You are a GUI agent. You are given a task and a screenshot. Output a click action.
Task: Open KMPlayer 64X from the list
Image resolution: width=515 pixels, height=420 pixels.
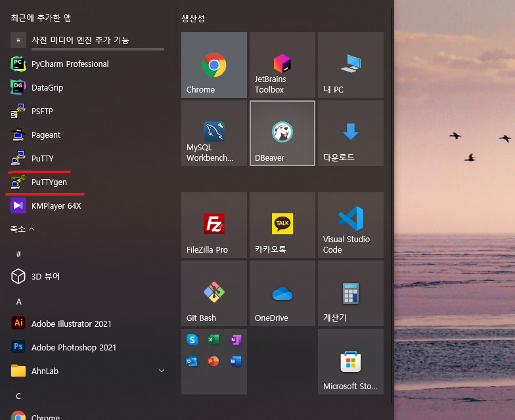(x=87, y=206)
